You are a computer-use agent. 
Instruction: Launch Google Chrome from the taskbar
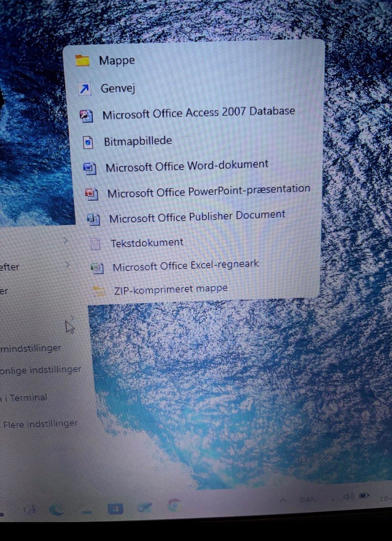175,505
